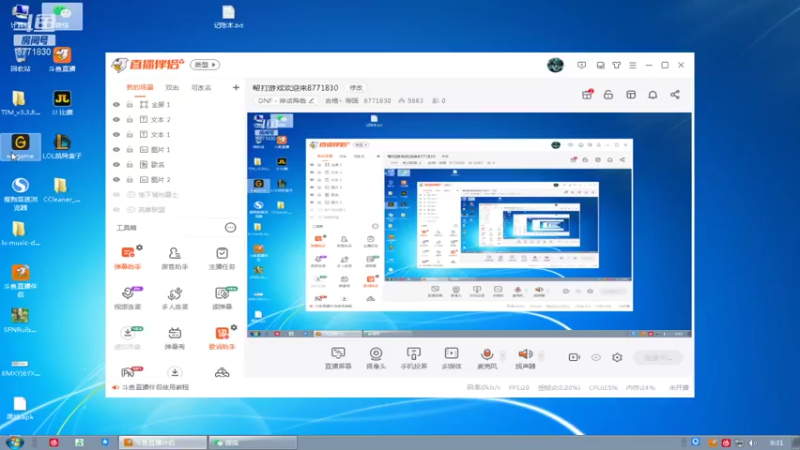Click the 麦克风 microphone icon
The height and width of the screenshot is (450, 800).
tap(487, 354)
